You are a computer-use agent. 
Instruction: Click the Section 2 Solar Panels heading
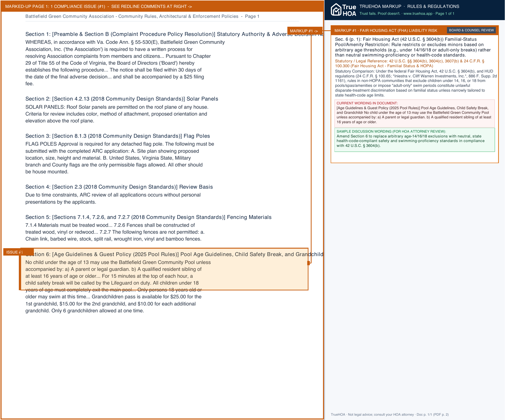pyautogui.click(x=122, y=99)
